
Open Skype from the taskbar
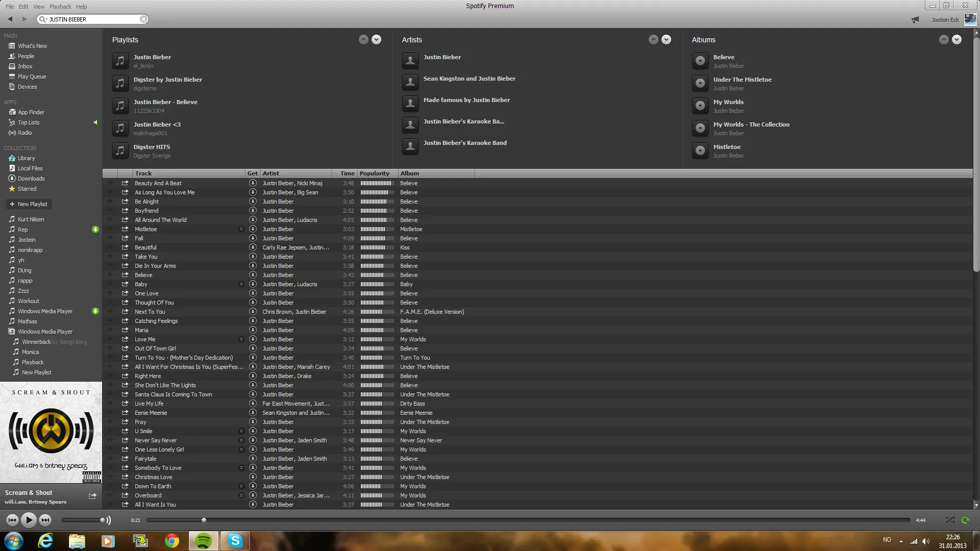click(235, 541)
